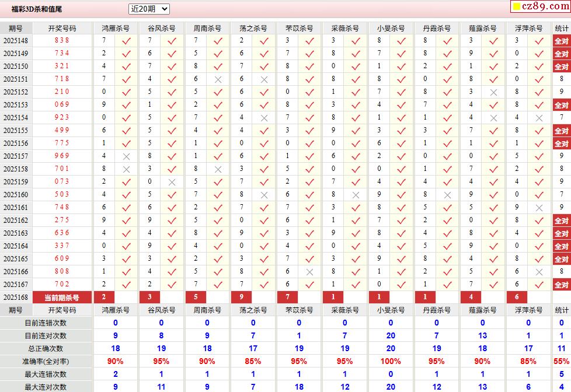Click the yellow square in the cz89.com logo
The height and width of the screenshot is (392, 571).
516,6
